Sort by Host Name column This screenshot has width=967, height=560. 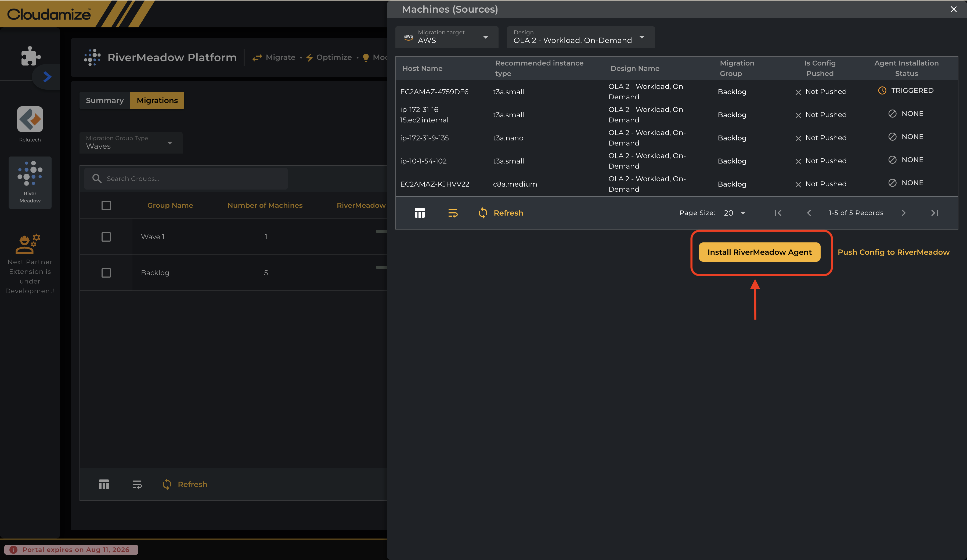click(x=423, y=68)
